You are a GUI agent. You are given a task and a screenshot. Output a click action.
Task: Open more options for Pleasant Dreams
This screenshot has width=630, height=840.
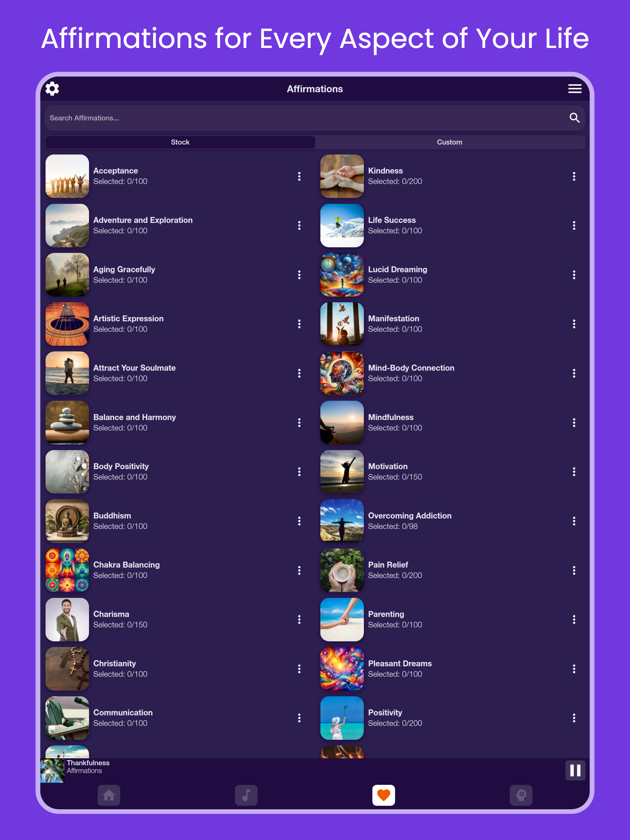coord(574,669)
